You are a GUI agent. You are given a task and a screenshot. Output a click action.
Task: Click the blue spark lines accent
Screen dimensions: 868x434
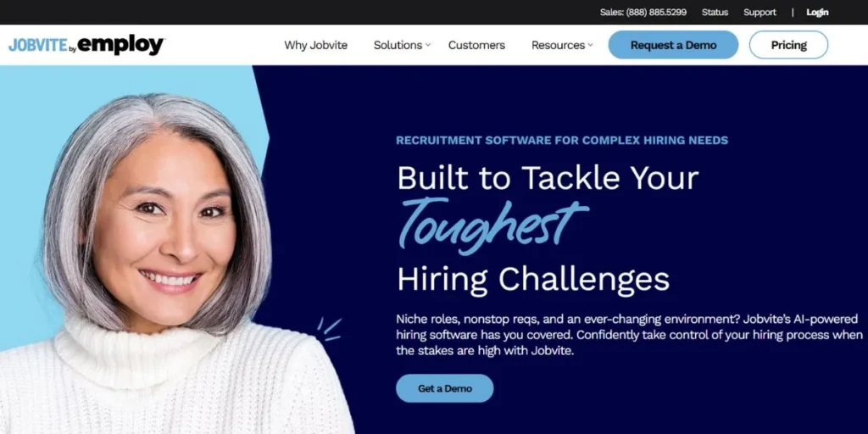[329, 328]
